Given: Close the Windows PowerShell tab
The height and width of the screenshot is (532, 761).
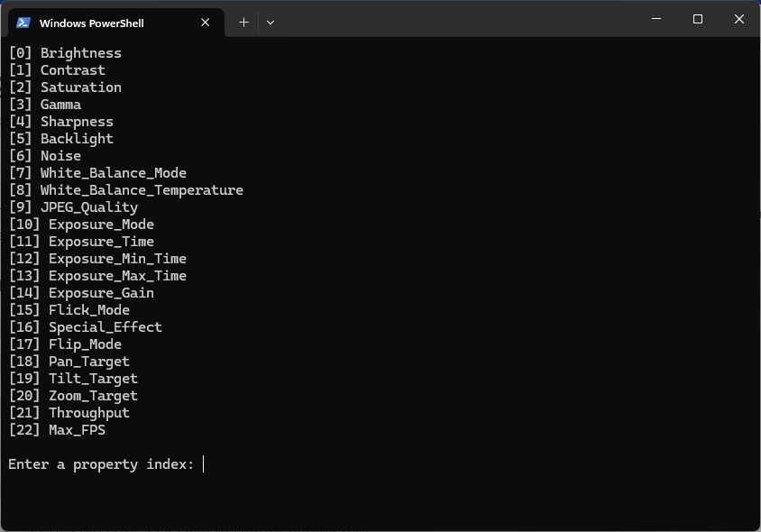Looking at the screenshot, I should tap(205, 23).
